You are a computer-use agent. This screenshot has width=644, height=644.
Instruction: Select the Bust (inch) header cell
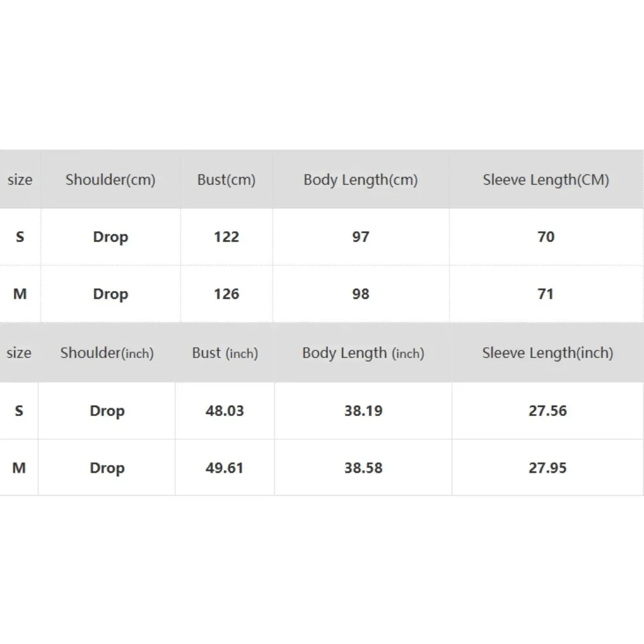pos(225,353)
